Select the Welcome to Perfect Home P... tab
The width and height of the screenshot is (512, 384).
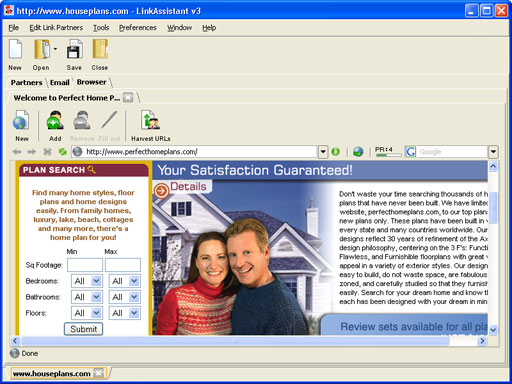[x=67, y=98]
